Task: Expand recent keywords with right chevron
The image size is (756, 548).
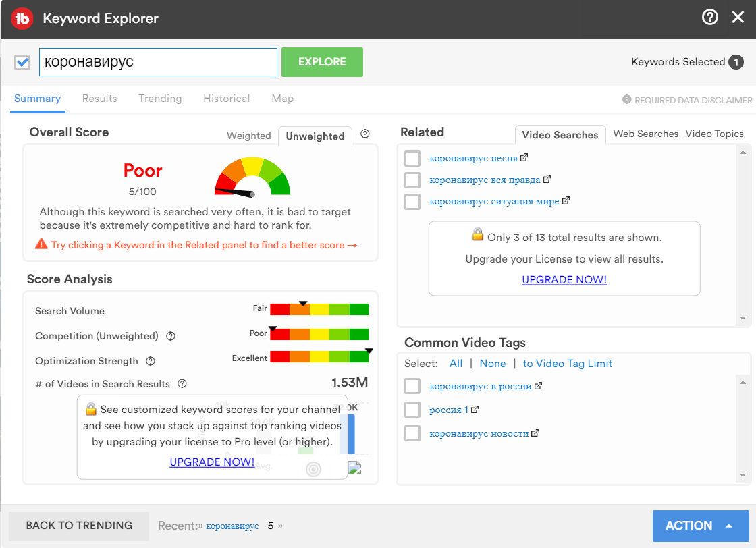Action: click(x=280, y=526)
